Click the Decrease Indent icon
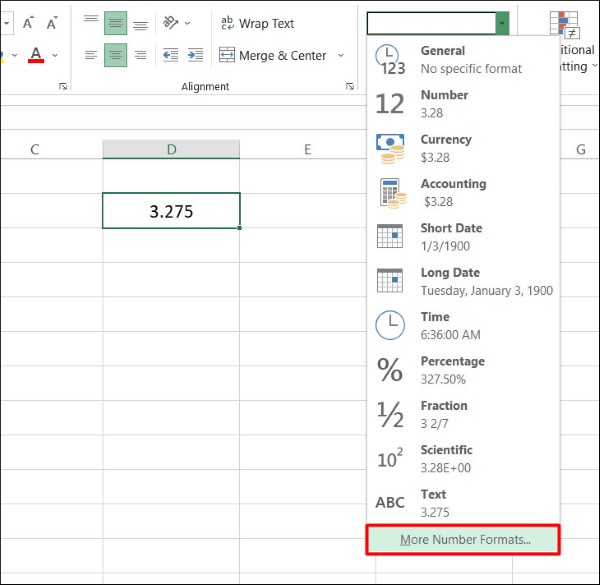The width and height of the screenshot is (600, 585). click(x=170, y=56)
